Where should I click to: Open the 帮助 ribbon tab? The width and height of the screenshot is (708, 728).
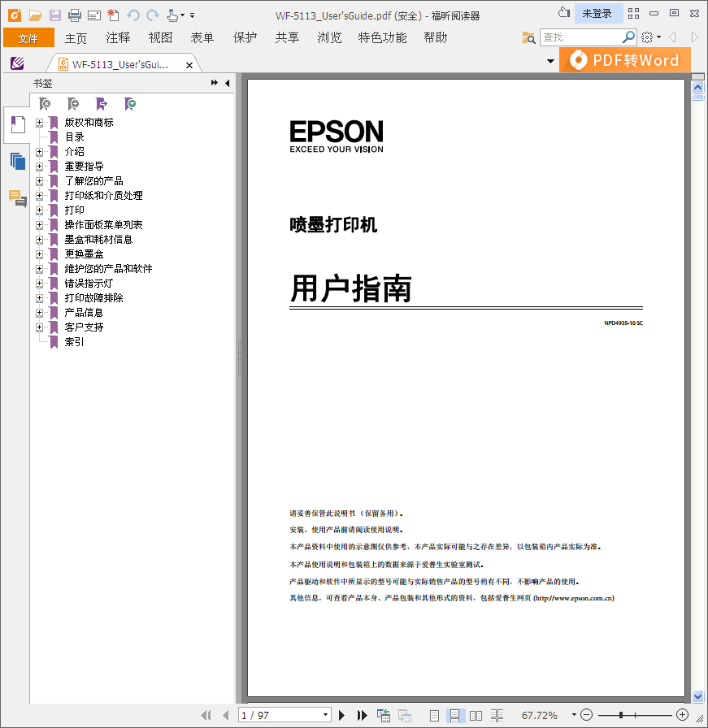436,37
